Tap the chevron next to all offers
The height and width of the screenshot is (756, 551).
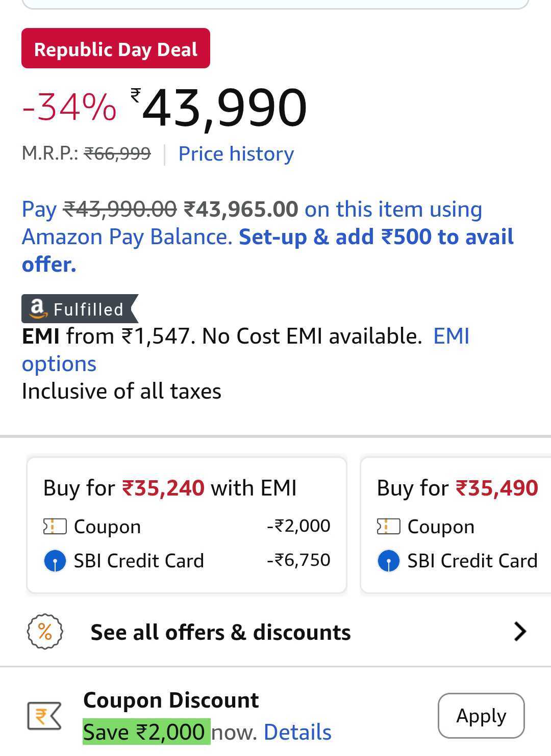(519, 632)
